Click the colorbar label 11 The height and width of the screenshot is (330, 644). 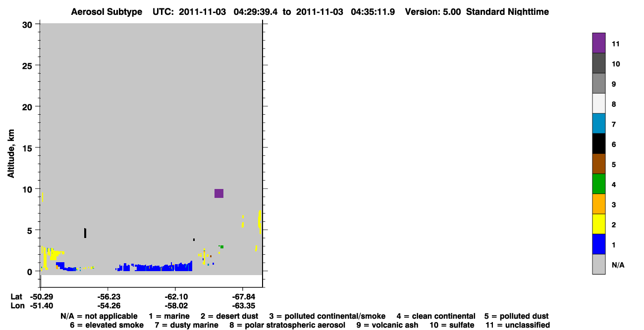616,44
